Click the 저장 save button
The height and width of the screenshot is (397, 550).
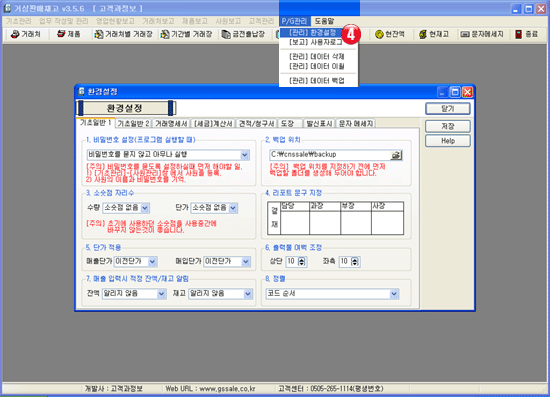click(x=448, y=126)
